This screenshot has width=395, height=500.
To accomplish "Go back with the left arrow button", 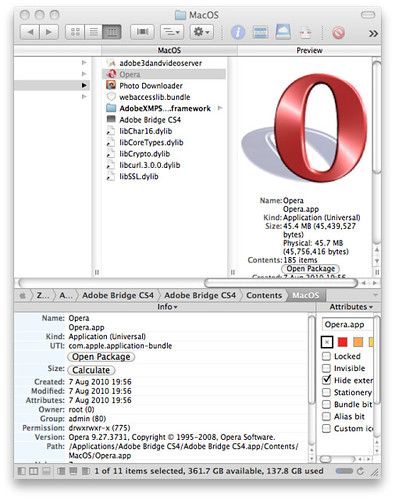I will (30, 32).
